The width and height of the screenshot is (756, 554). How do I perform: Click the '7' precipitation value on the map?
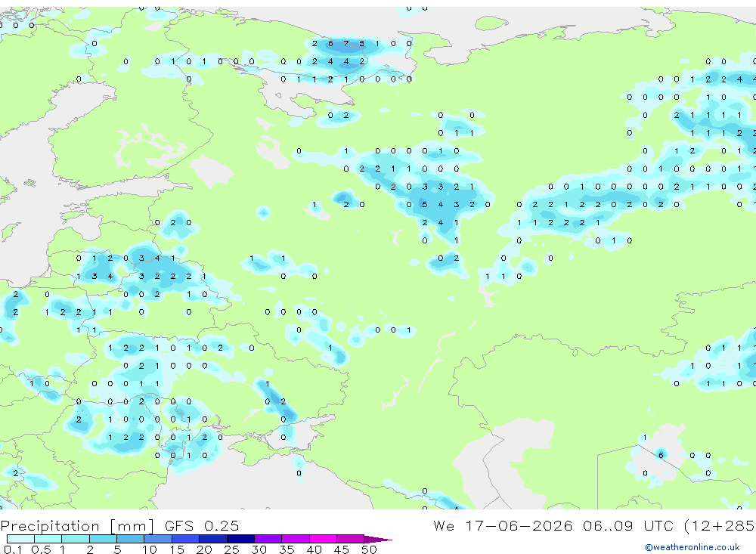tap(345, 43)
